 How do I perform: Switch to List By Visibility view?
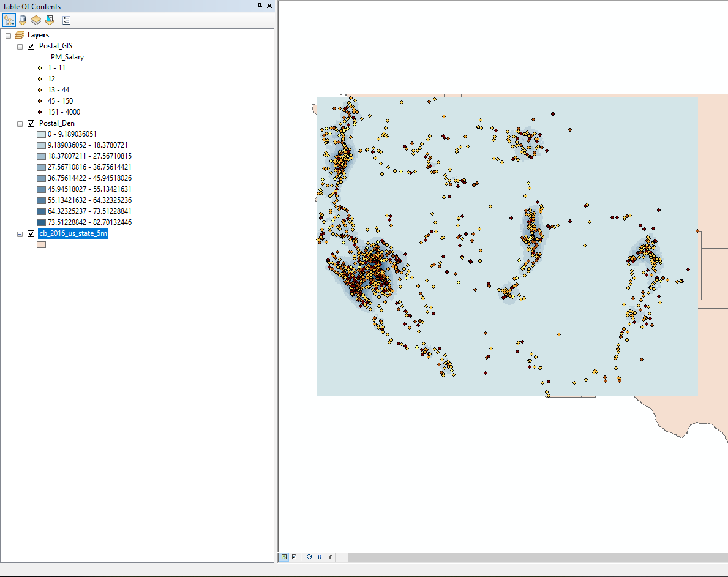tap(36, 20)
